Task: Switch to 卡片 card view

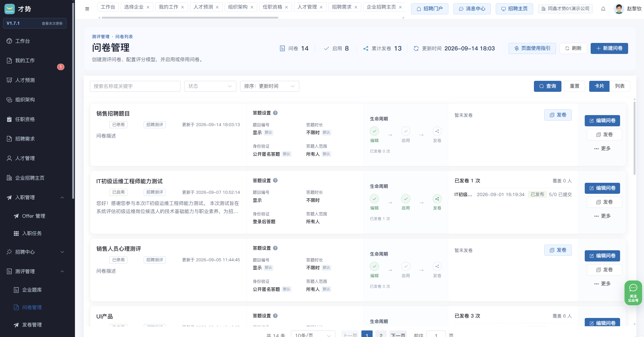Action: tap(599, 86)
